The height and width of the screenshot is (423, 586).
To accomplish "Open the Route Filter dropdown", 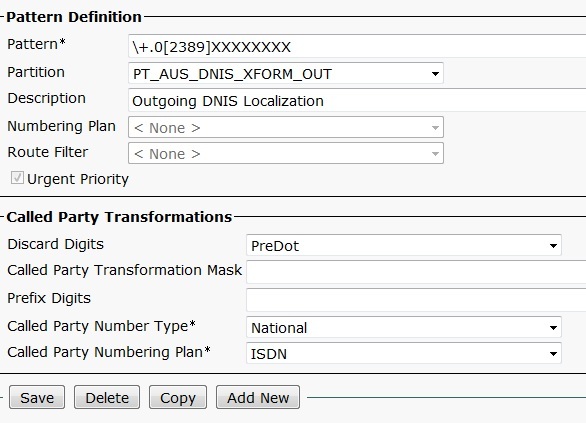I will coord(286,153).
